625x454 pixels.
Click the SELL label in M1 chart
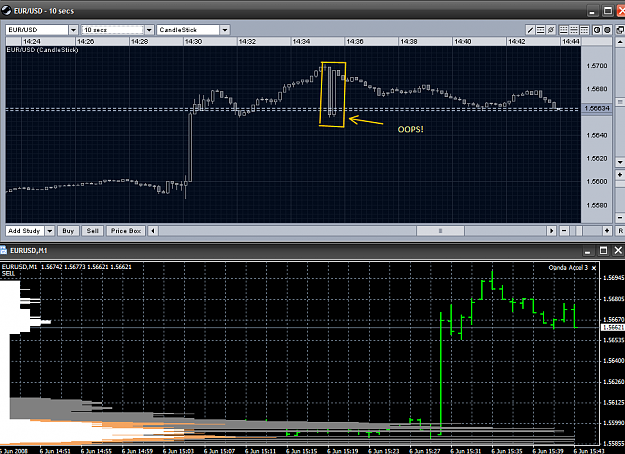[8, 273]
